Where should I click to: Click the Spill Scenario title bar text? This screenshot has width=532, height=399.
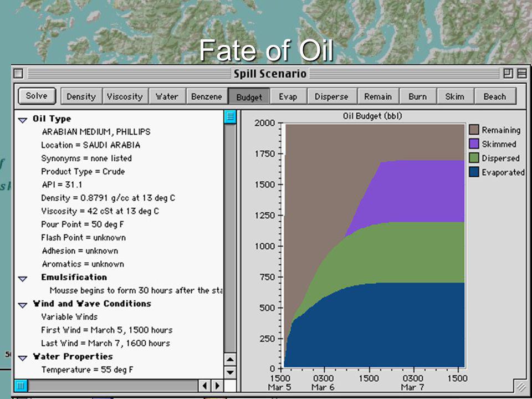pos(270,74)
